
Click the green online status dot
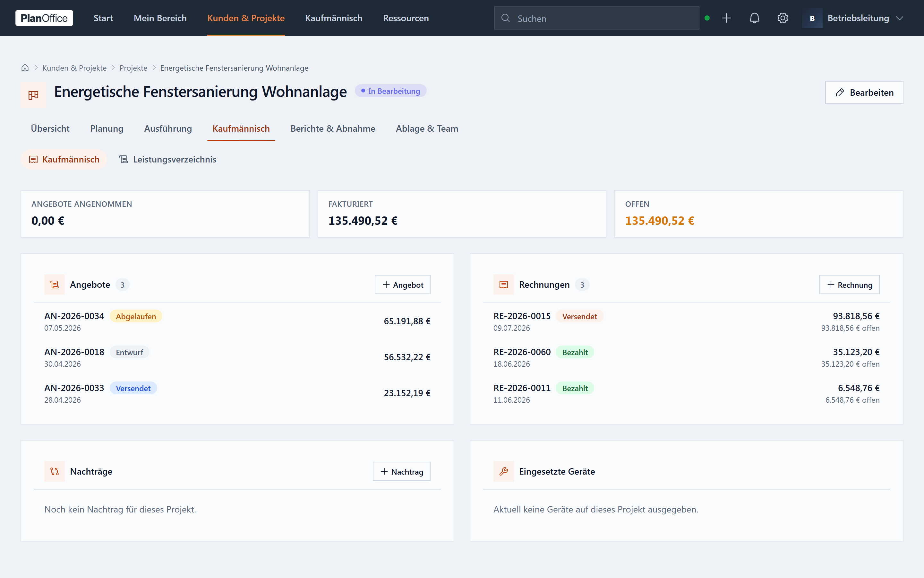(707, 18)
